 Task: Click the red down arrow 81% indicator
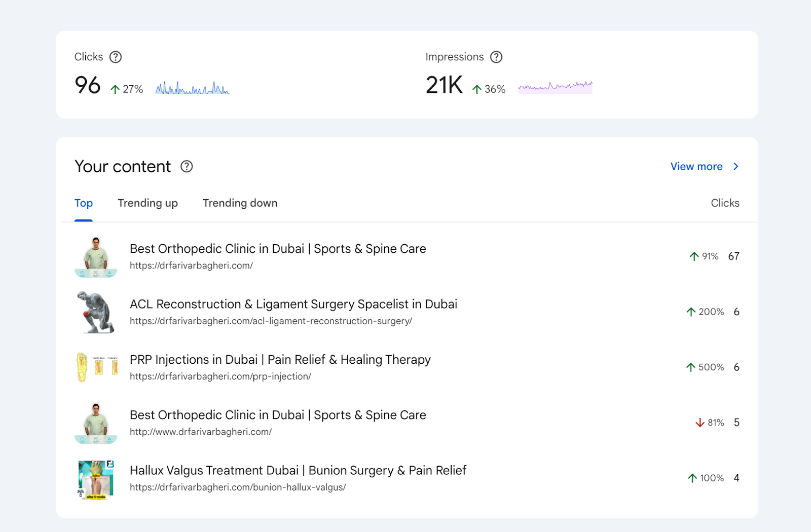[710, 423]
